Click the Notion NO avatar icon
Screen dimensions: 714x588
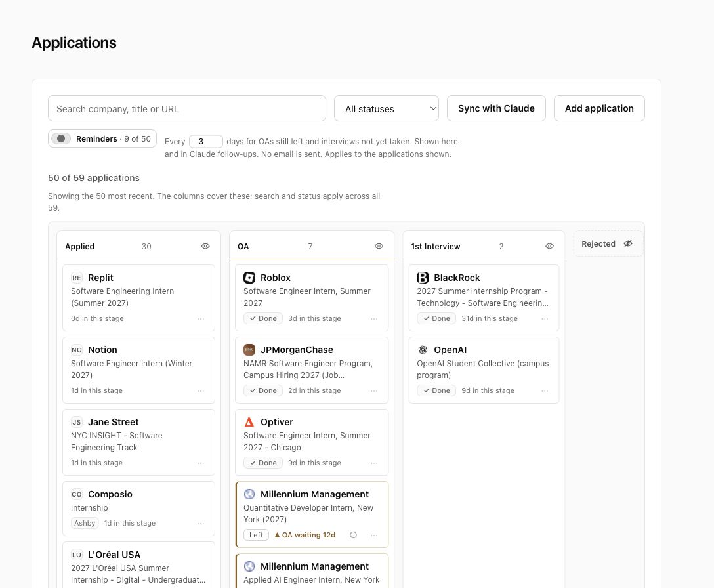pos(77,350)
